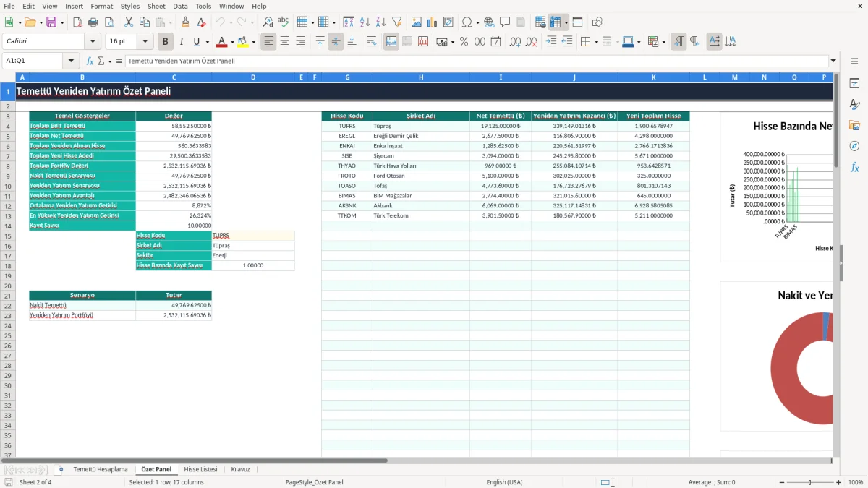The width and height of the screenshot is (868, 488).
Task: Open Font Name dropdown arrow
Action: click(x=93, y=42)
